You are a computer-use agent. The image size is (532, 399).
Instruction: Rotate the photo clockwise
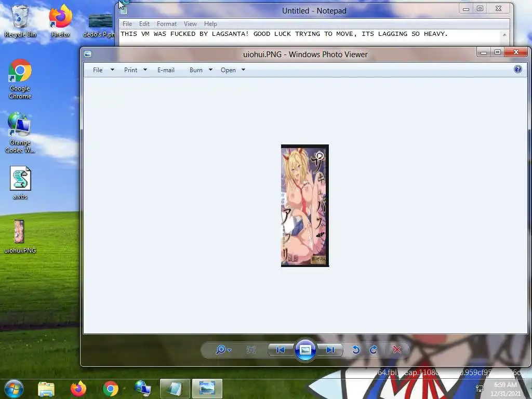(374, 350)
